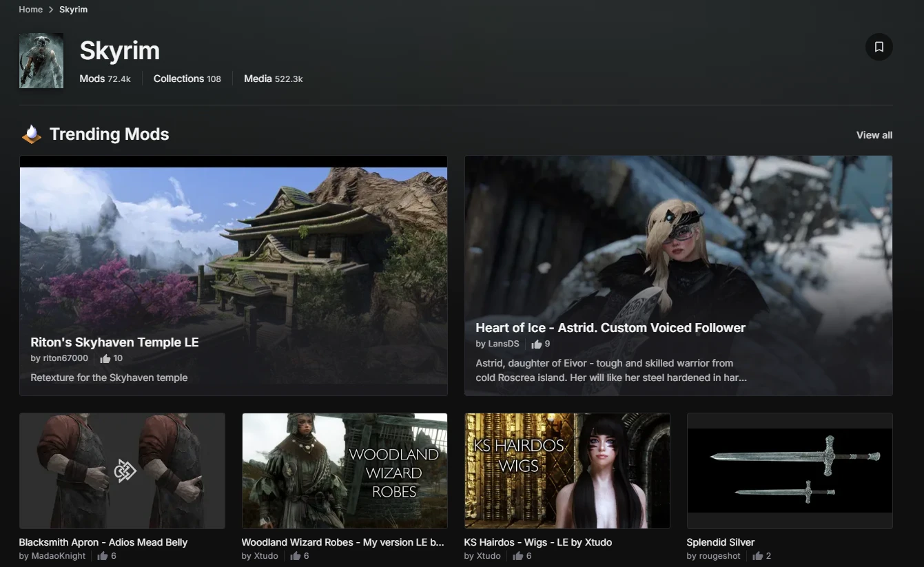Click thumbs-up icon on Blacksmith Apron
The width and height of the screenshot is (924, 567).
103,556
